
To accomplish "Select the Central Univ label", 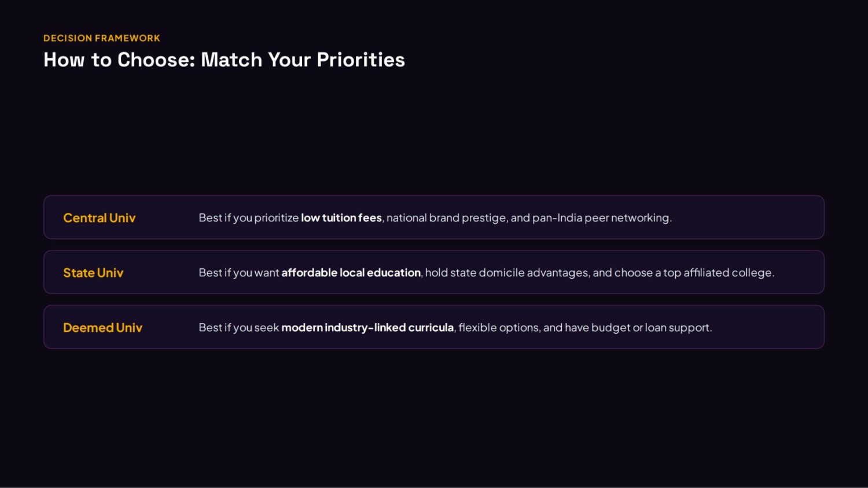I will click(x=100, y=218).
